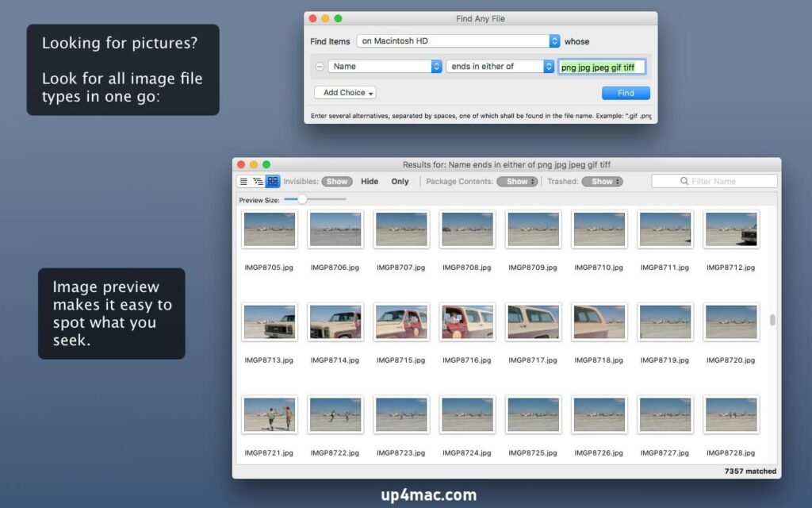Click Only to show invisibles exclusively
The height and width of the screenshot is (508, 812).
coord(400,181)
